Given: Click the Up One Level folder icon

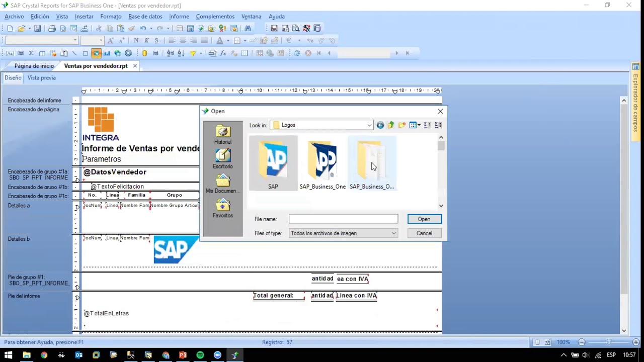Looking at the screenshot, I should 391,125.
